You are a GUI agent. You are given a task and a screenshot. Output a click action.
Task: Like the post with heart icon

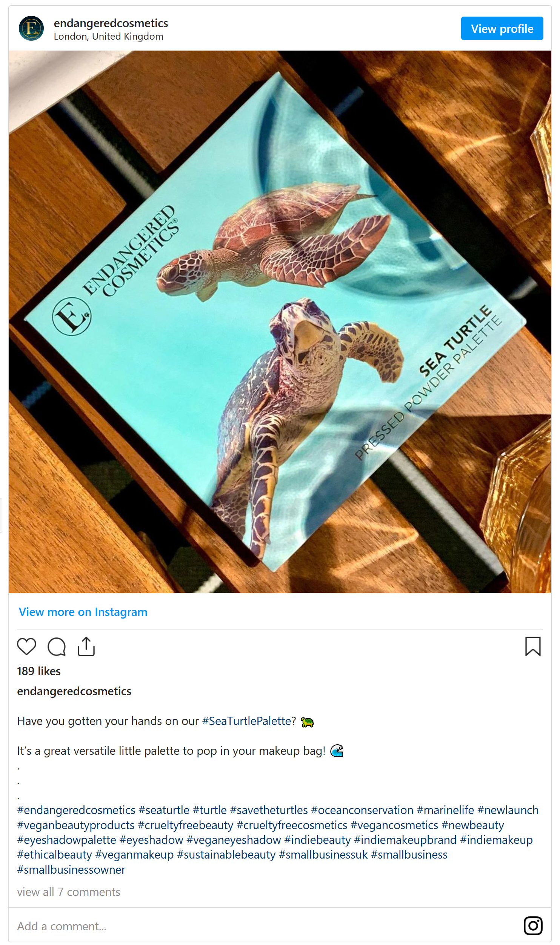[x=26, y=646]
